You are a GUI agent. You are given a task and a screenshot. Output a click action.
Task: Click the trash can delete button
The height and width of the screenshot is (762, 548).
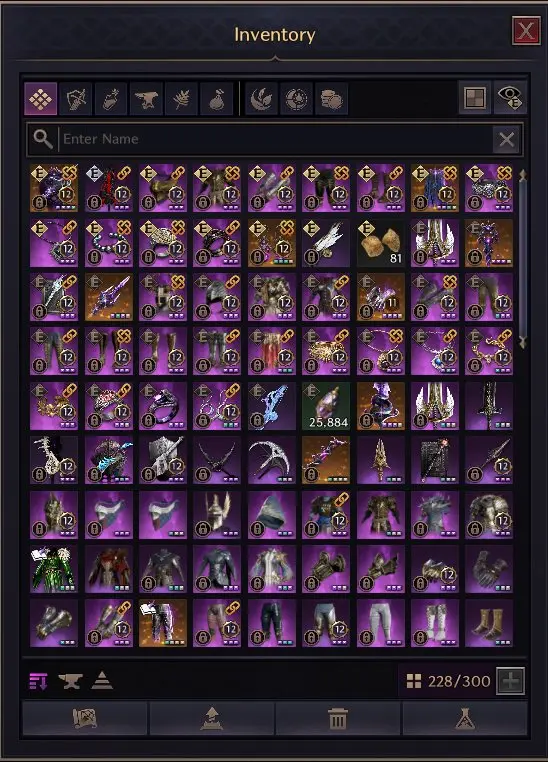click(338, 719)
